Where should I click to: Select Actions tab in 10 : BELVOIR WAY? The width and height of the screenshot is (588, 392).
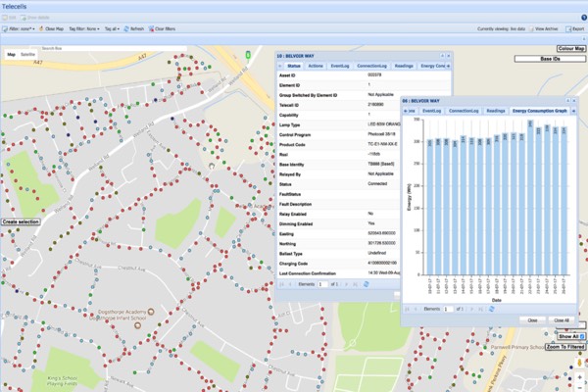[316, 66]
